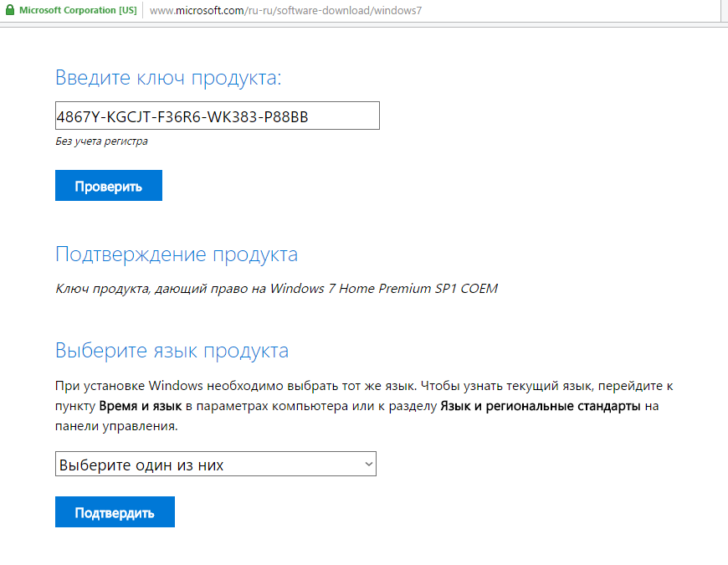This screenshot has height=565, width=728.
Task: Click the Введите ключ продукта heading
Action: click(168, 78)
